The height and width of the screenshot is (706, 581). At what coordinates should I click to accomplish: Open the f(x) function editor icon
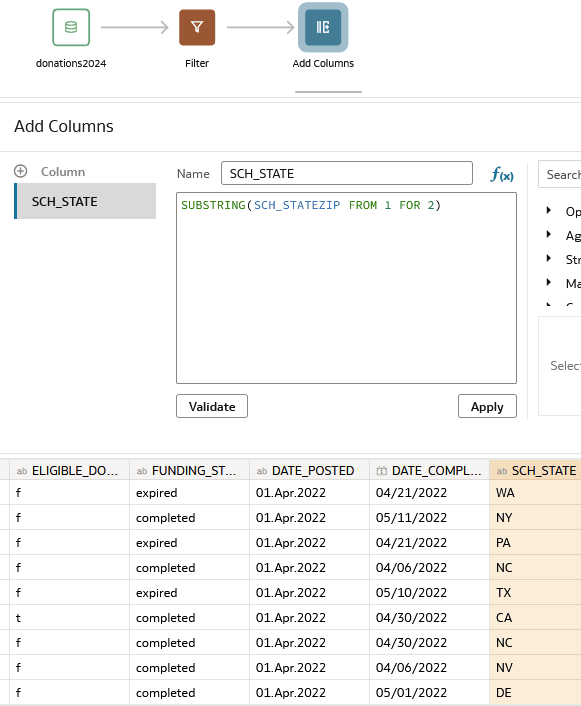pyautogui.click(x=502, y=174)
